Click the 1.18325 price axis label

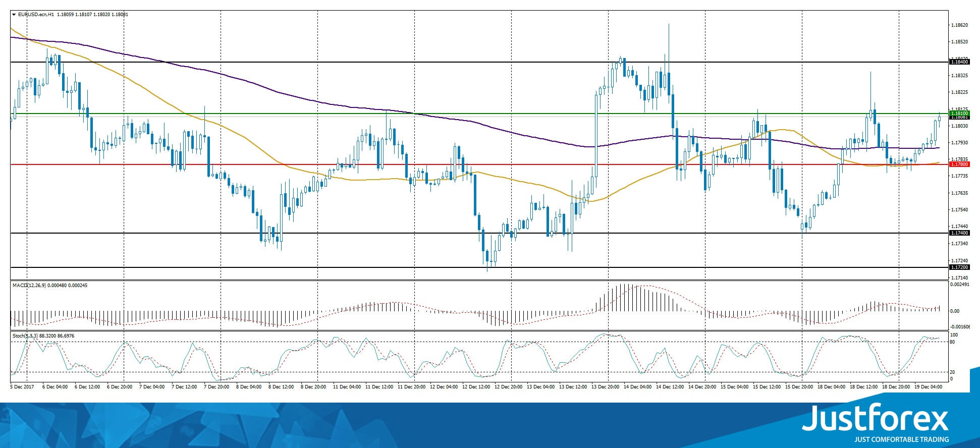(x=959, y=76)
